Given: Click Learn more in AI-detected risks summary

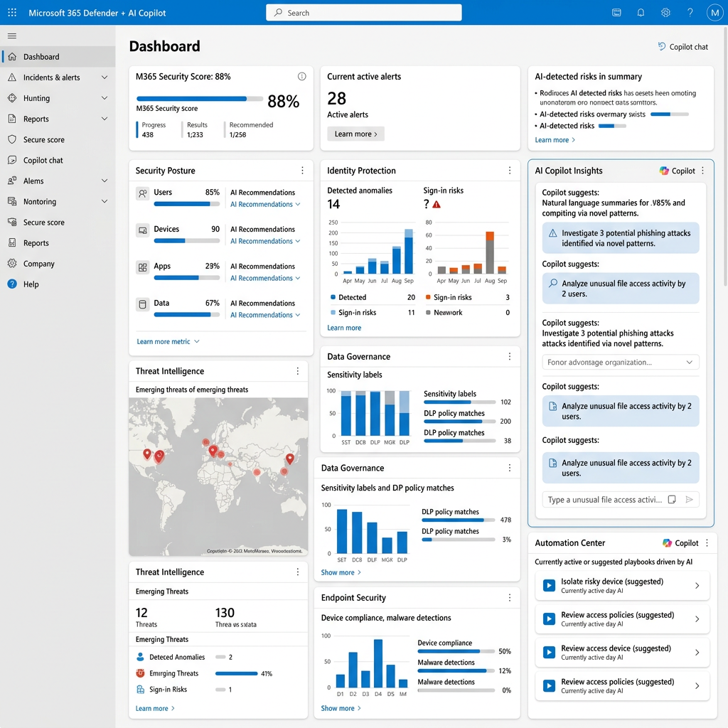Looking at the screenshot, I should click(555, 140).
